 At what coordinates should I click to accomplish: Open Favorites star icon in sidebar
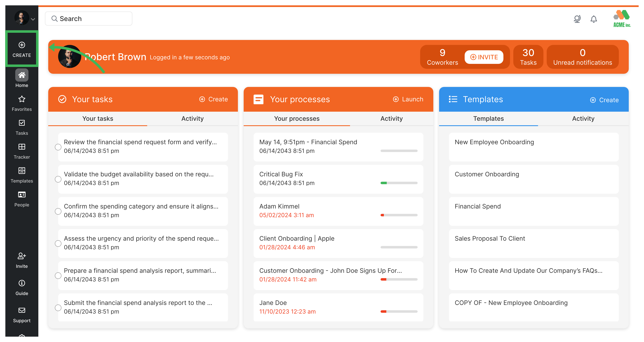(x=22, y=99)
